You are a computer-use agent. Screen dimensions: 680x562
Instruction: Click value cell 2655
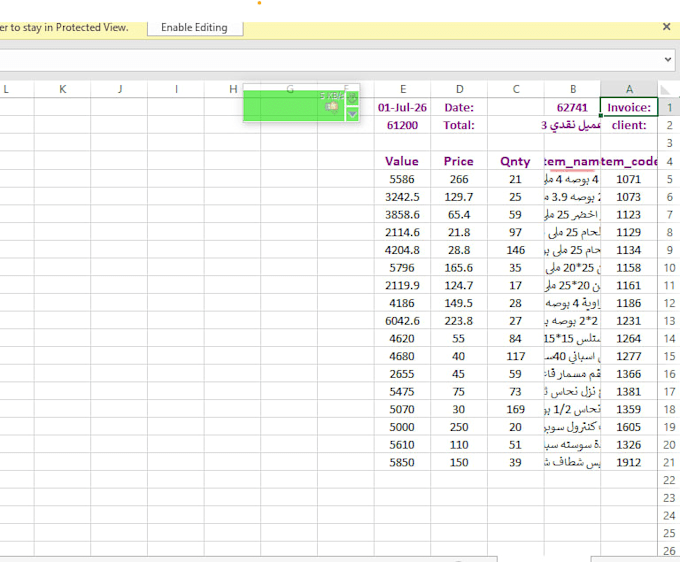coord(402,374)
